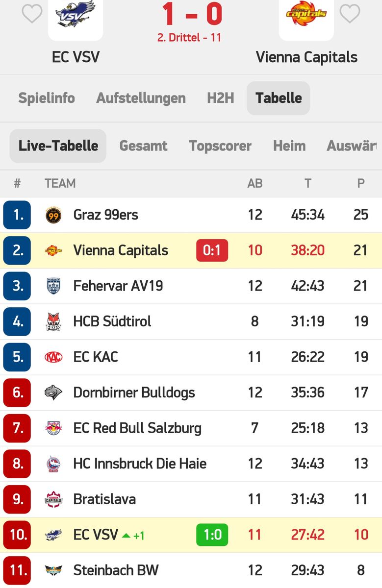382x588 pixels.
Task: Tap the Vienna Capitals logo in header
Action: pyautogui.click(x=306, y=15)
